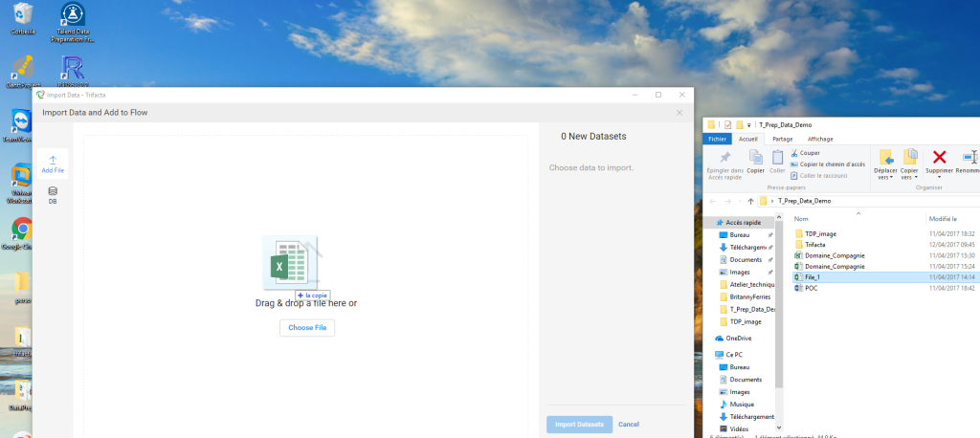Screen dimensions: 980x438
Task: Open the Fichier menu tab
Action: [x=718, y=139]
